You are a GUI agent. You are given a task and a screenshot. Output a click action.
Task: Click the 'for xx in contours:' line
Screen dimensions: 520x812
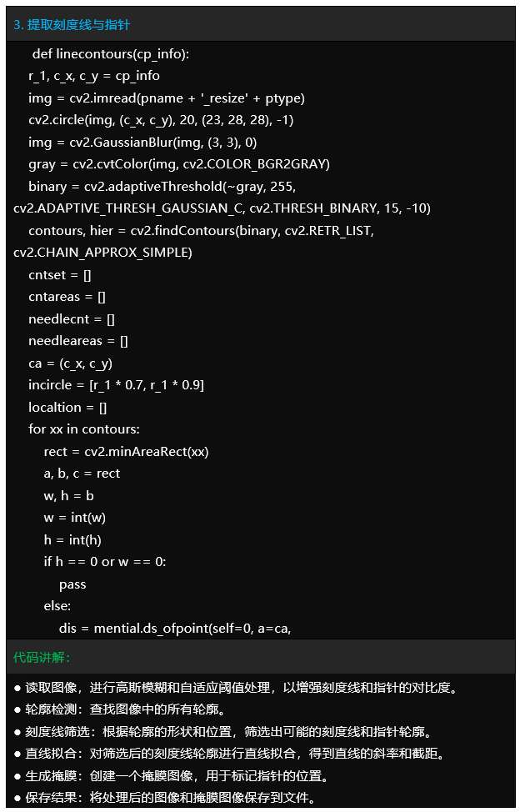click(x=84, y=429)
